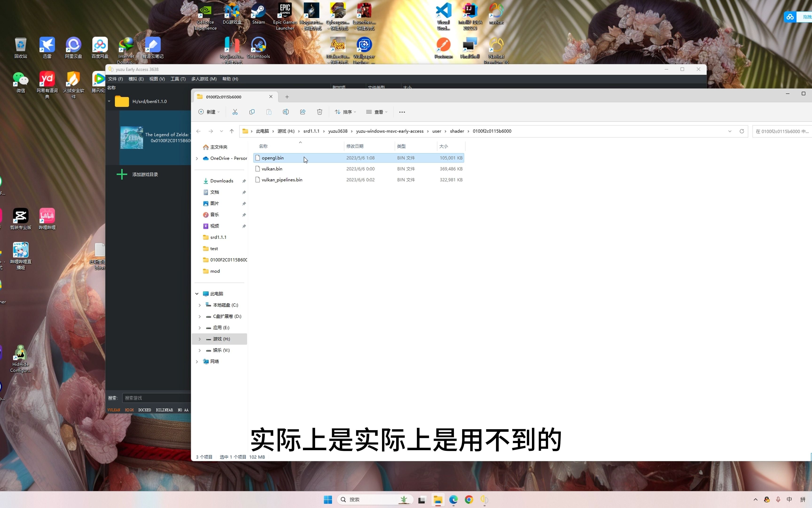Close the 0100f2c0115b6000 Explorer tab

(271, 96)
